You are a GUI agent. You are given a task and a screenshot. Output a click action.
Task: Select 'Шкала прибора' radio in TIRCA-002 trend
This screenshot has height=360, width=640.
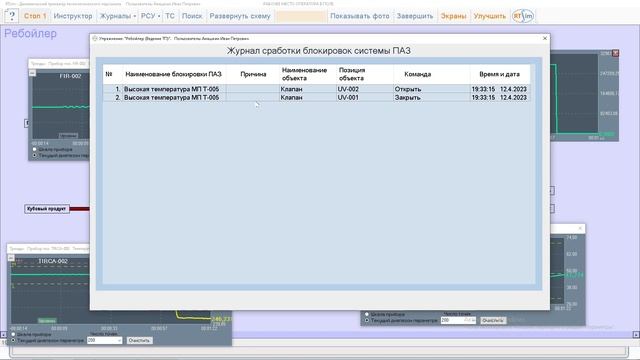13,334
